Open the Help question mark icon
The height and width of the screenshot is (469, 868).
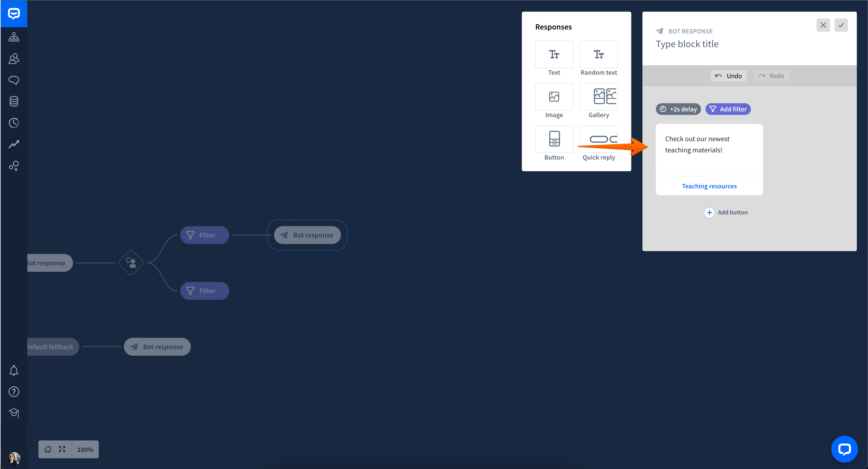pyautogui.click(x=14, y=392)
